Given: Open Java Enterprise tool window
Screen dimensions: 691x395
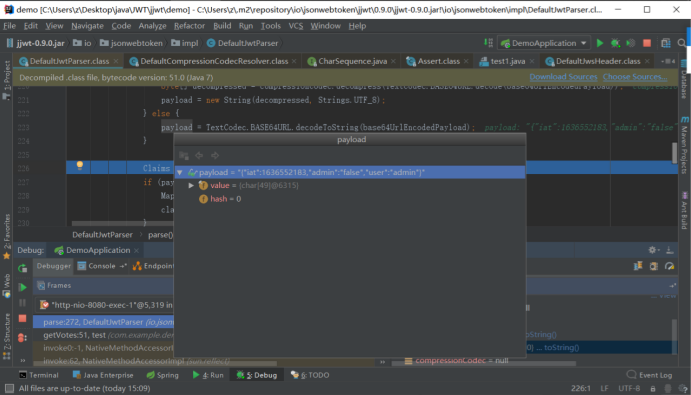Looking at the screenshot, I should click(103, 375).
